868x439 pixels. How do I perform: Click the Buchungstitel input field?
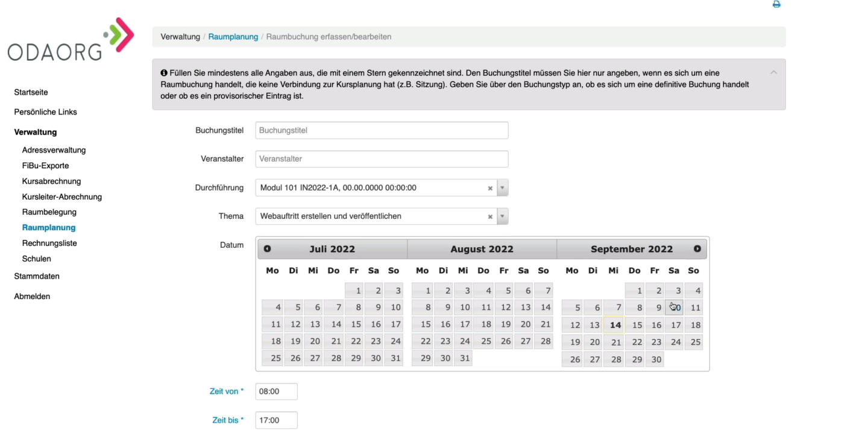tap(381, 130)
